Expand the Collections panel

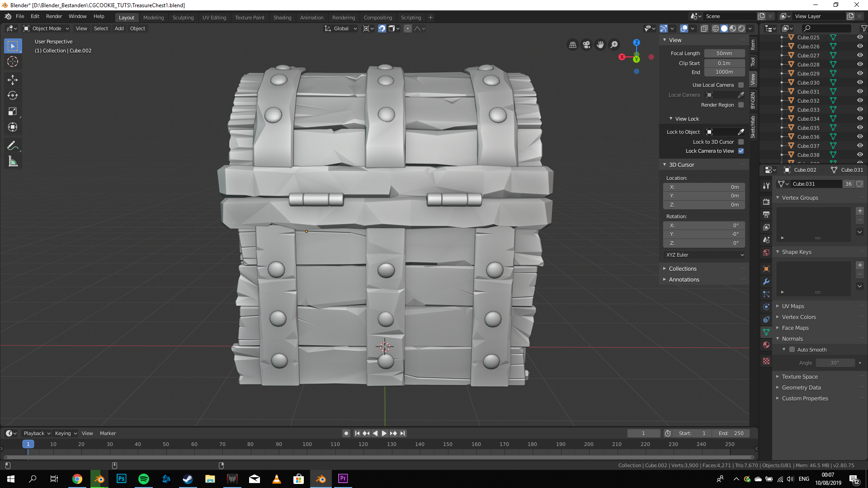point(683,268)
